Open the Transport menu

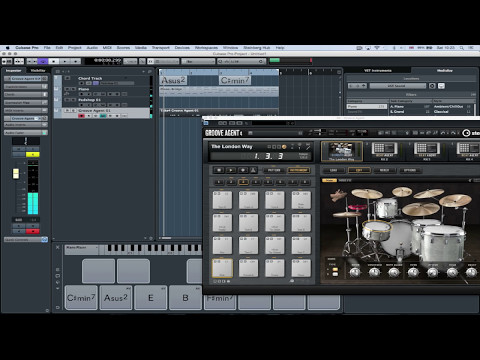click(x=160, y=48)
